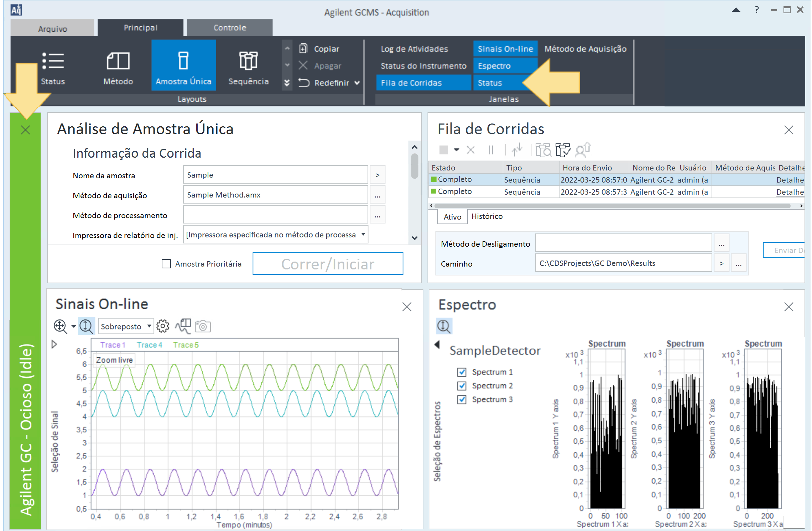Toggle the Espectro window button
Viewport: 812px width, 531px height.
pyautogui.click(x=505, y=66)
